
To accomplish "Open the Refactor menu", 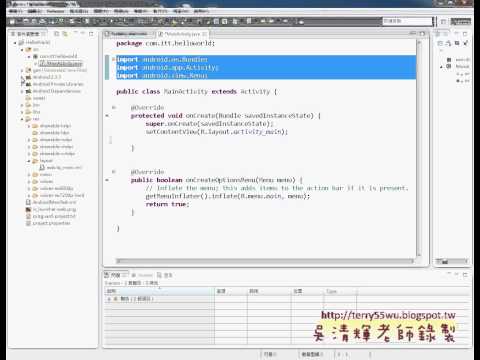I will [x=55, y=11].
